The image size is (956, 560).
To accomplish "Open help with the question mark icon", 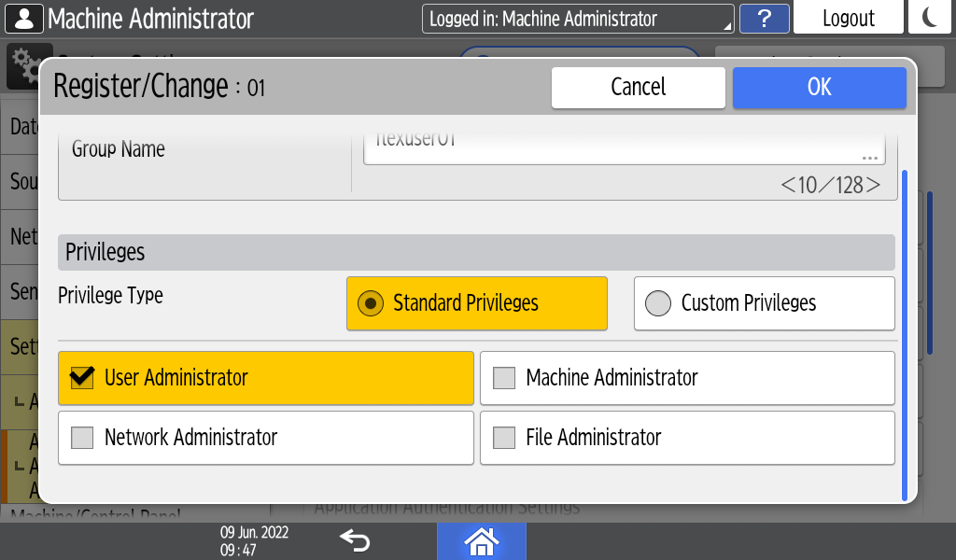I will tap(763, 19).
